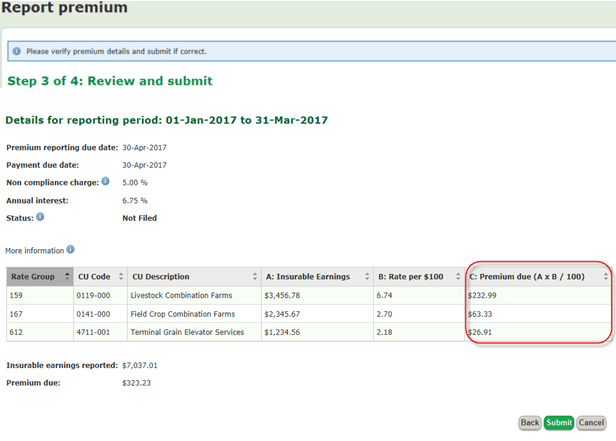This screenshot has width=616, height=441.
Task: Sort by CU Description column arrow
Action: point(255,276)
